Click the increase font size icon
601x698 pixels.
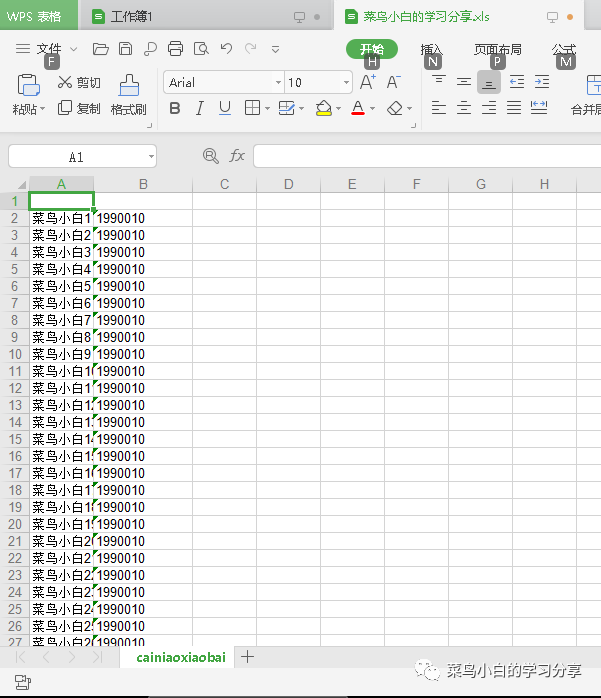pos(368,82)
